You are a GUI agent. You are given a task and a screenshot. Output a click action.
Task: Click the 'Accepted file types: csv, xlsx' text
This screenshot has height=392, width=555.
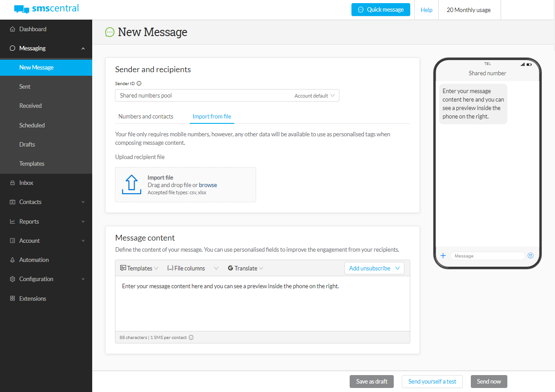point(177,192)
